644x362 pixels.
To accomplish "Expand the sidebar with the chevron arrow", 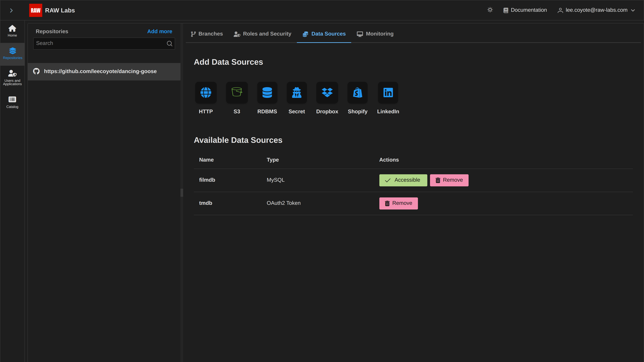I will [11, 10].
